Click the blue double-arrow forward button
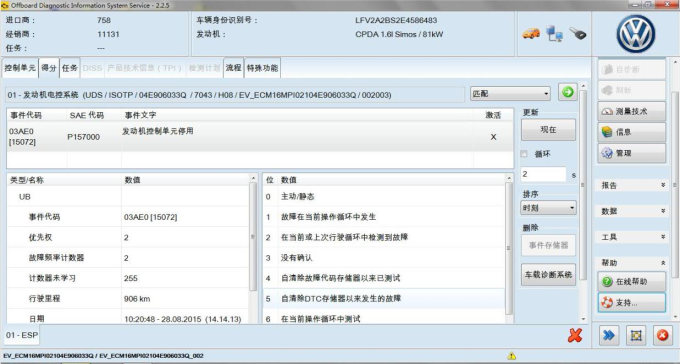680x364 pixels. [x=609, y=335]
